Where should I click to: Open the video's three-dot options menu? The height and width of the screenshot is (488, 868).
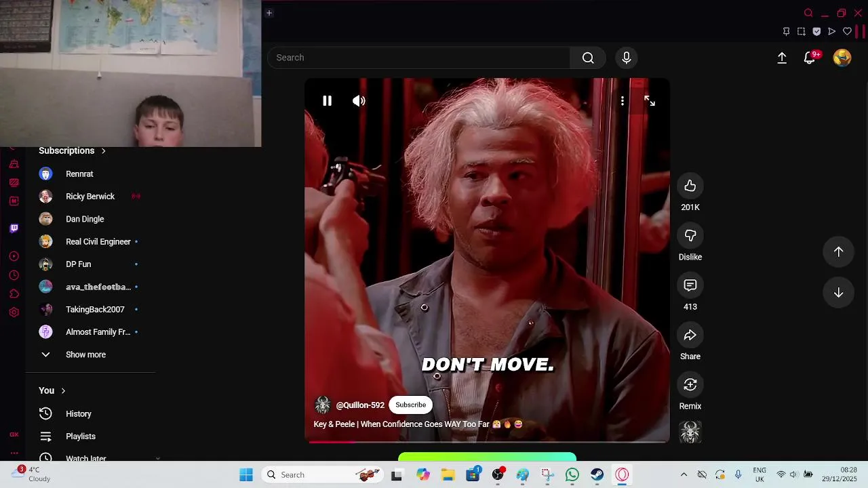coord(622,101)
